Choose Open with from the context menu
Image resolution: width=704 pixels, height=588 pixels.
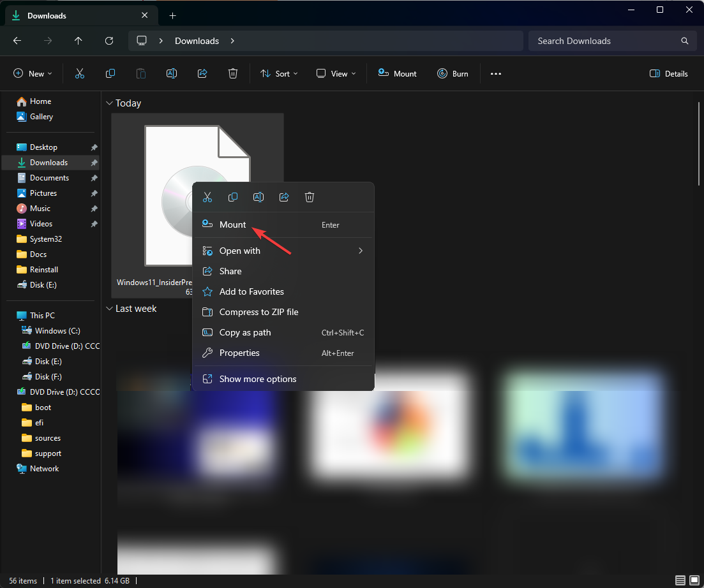tap(239, 251)
